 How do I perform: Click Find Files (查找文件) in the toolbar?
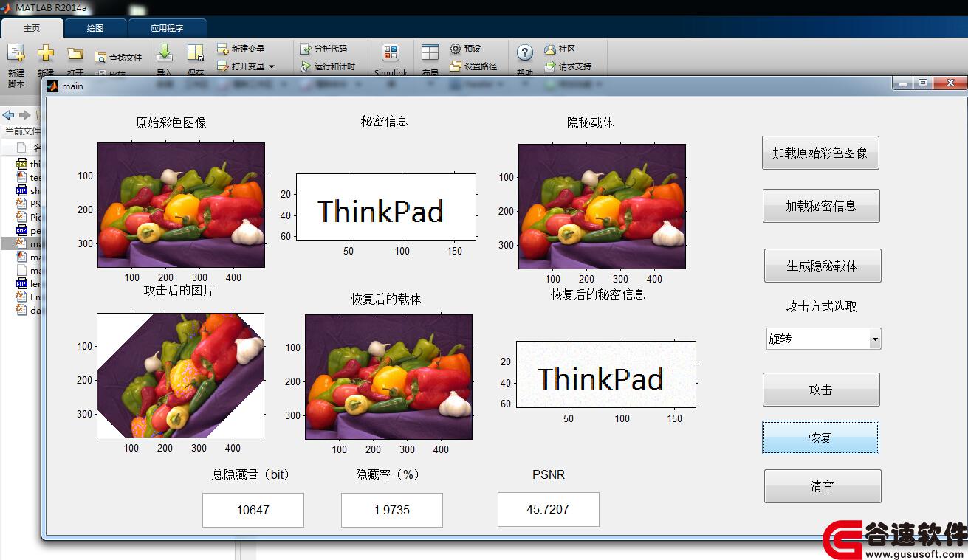click(118, 58)
